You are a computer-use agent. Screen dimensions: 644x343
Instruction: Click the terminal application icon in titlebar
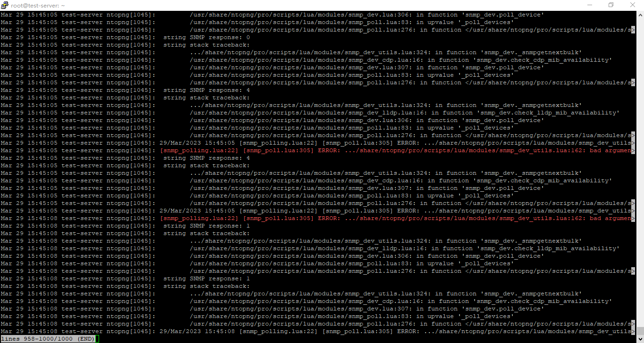[5, 5]
